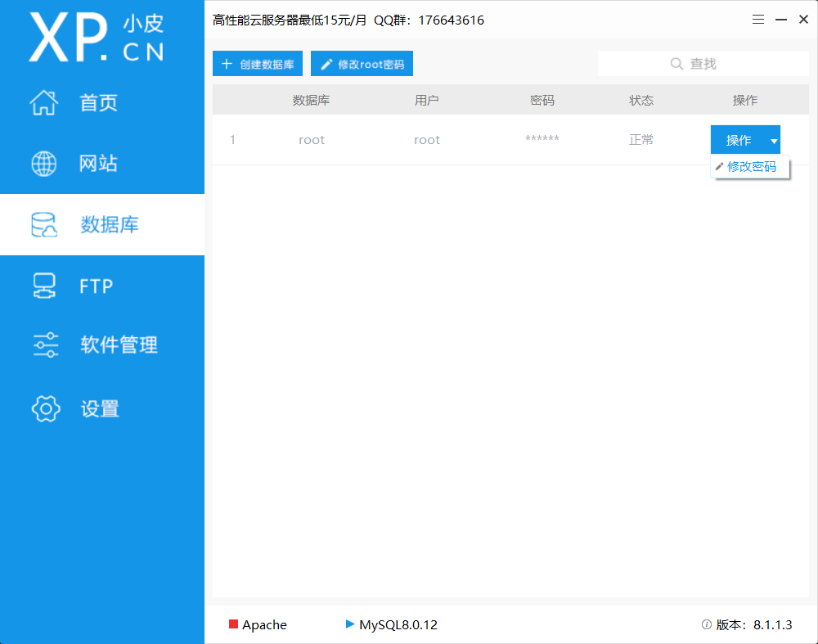The height and width of the screenshot is (644, 818).
Task: Click the blue MySQL running play icon
Action: pos(350,624)
